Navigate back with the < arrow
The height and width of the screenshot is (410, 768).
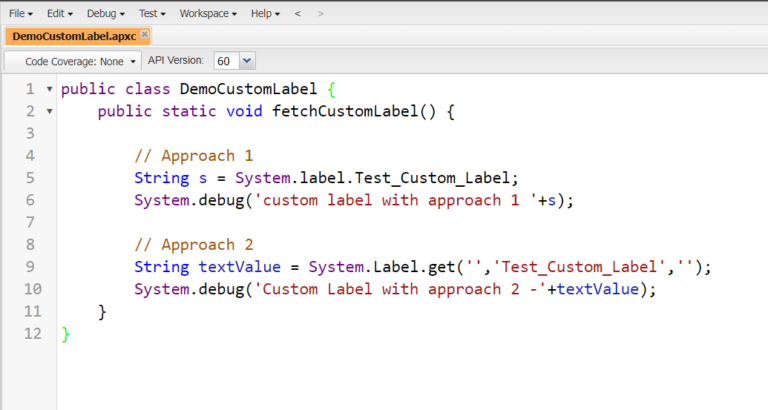[297, 13]
